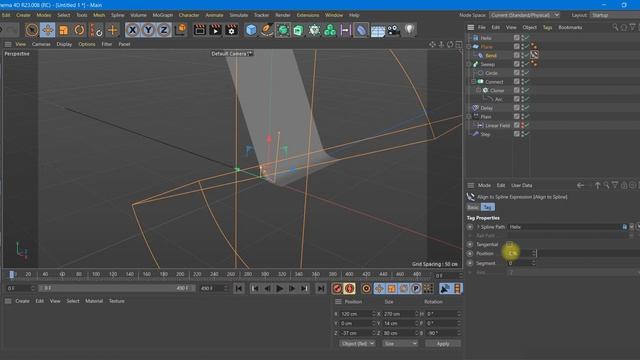The height and width of the screenshot is (360, 640).
Task: Toggle the Linear Field red visibility dots
Action: click(522, 125)
